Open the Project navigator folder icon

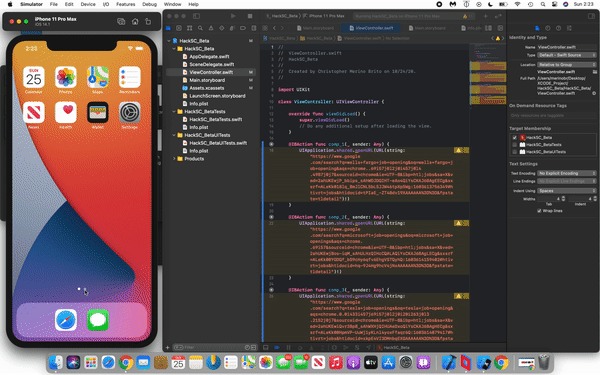(x=168, y=28)
